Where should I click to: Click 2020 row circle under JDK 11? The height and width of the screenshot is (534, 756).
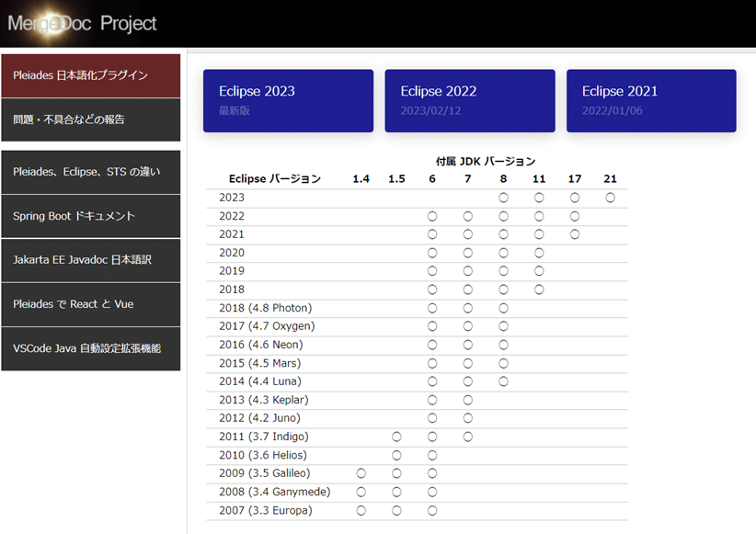pos(539,253)
